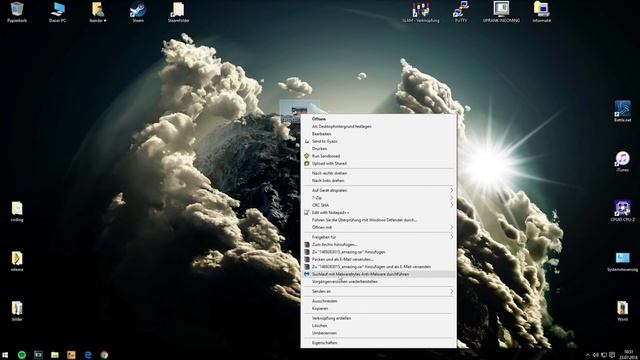
Task: Open Spotify from the taskbar
Action: coord(22,355)
